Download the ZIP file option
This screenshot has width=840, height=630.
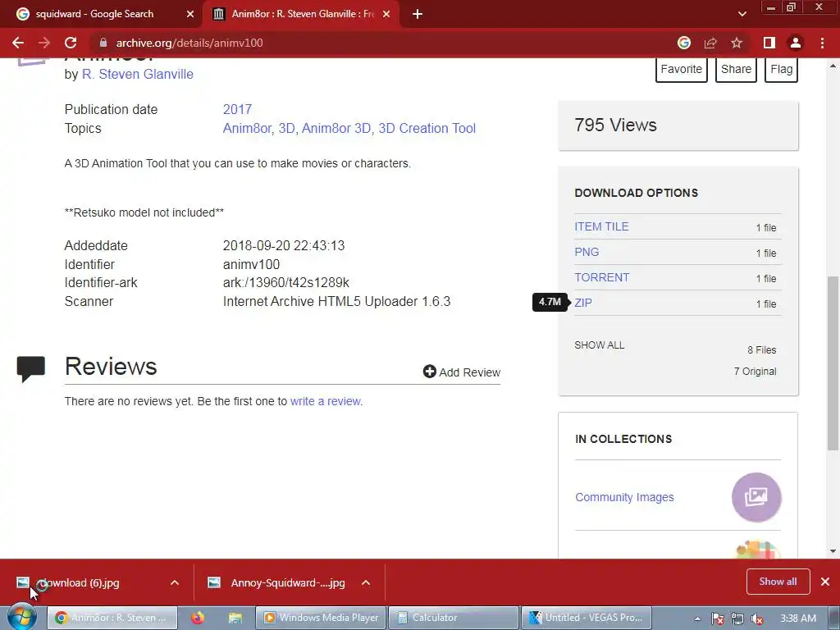click(x=583, y=303)
